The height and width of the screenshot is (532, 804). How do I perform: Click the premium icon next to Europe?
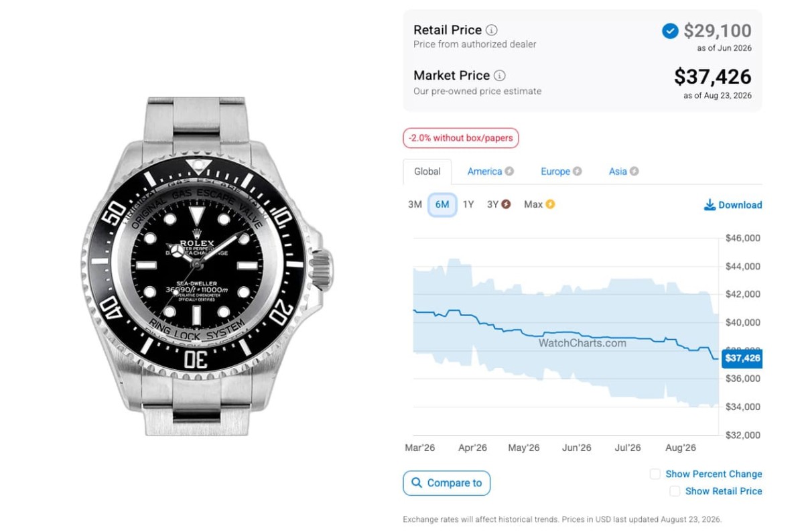pyautogui.click(x=578, y=172)
